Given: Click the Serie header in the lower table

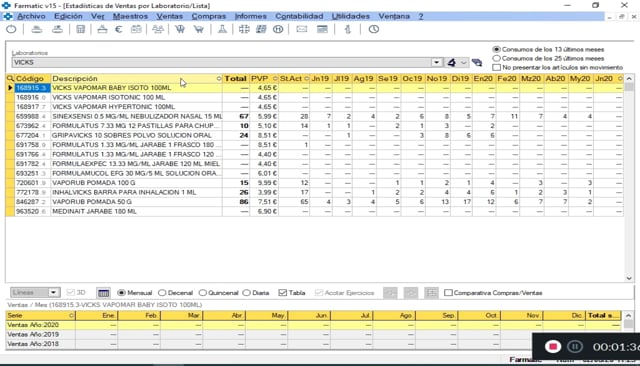Looking at the screenshot, I should [40, 315].
